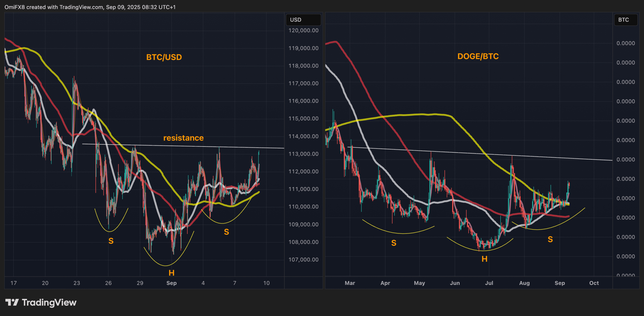Click the Sep date on BTC/USD time axis
This screenshot has width=644, height=316.
tap(171, 283)
